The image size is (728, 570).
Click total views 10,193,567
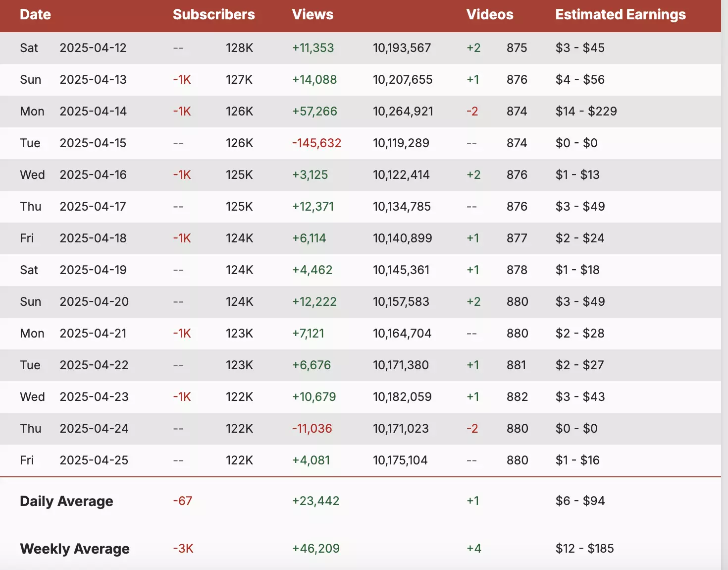point(402,48)
